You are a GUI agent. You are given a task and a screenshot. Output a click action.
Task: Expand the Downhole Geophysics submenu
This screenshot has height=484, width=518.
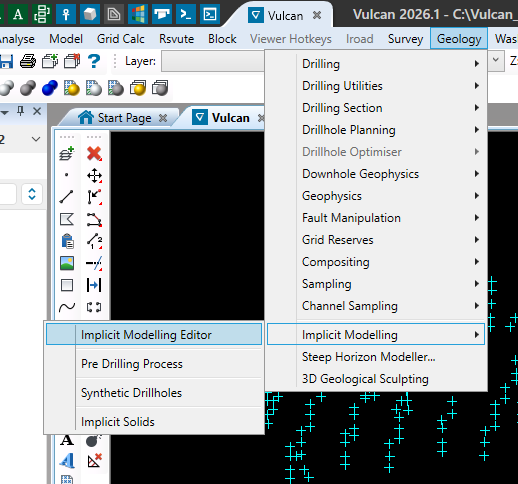coord(376,174)
